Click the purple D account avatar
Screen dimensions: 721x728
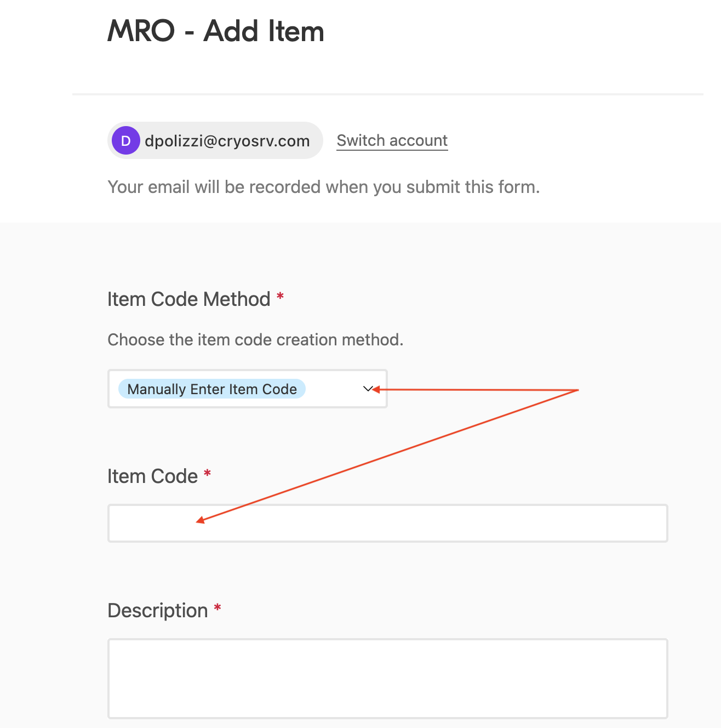(126, 140)
